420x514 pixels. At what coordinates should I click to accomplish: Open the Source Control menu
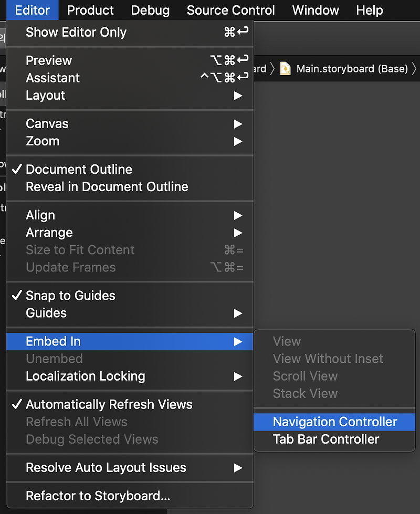[x=231, y=10]
